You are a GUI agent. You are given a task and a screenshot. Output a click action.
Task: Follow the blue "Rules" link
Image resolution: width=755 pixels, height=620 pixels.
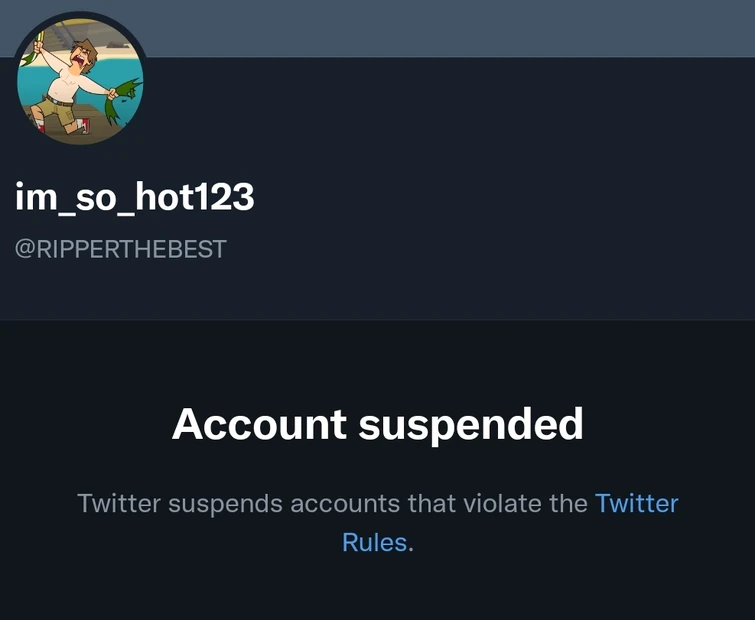click(375, 542)
